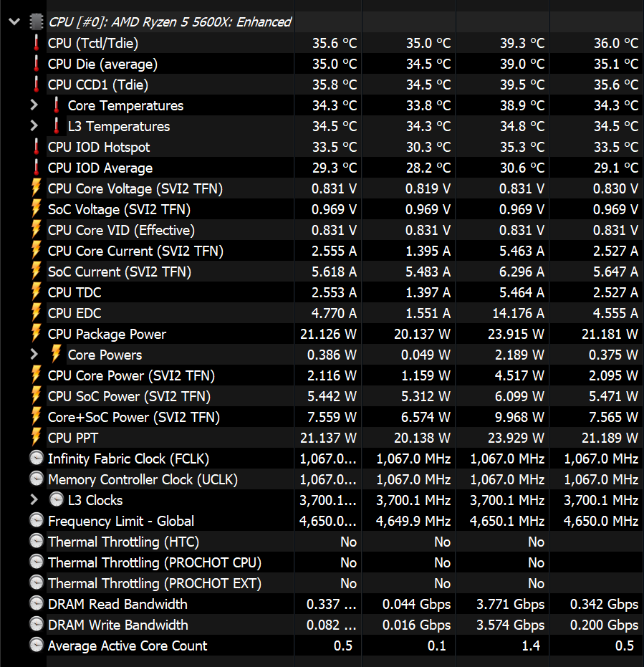The image size is (644, 667).
Task: Click lightning icon beside CPU Core Current
Action: pyautogui.click(x=36, y=251)
